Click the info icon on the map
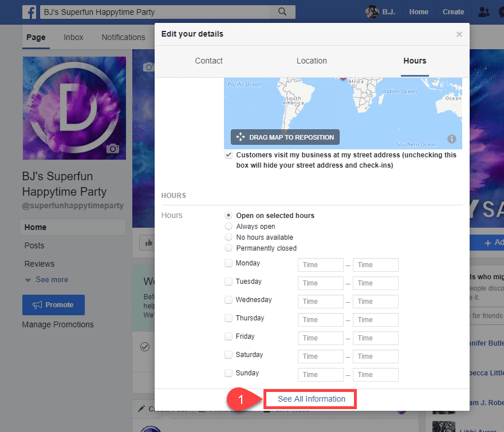Screen dimensions: 504x432 451,138
